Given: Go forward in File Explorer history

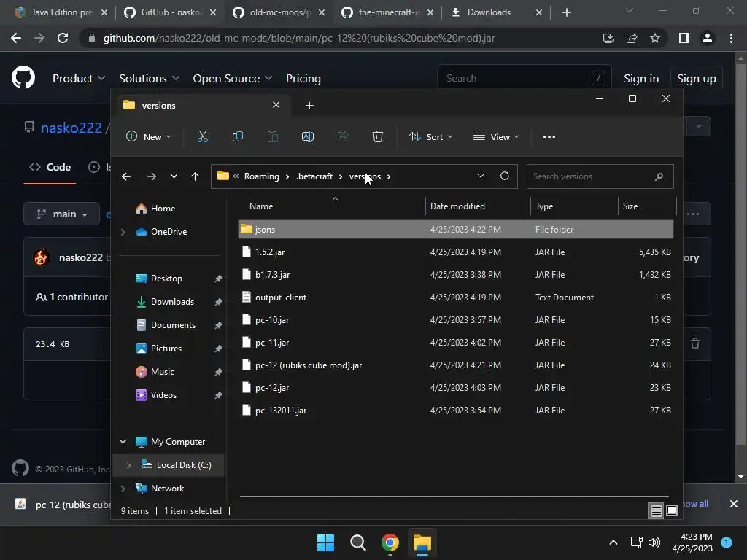Looking at the screenshot, I should (152, 176).
